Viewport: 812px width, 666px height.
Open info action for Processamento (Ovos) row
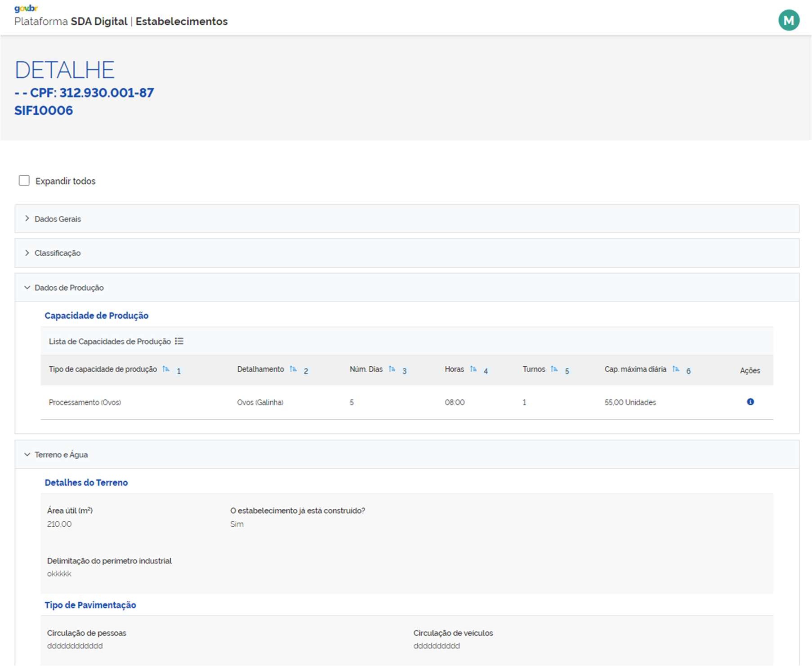tap(750, 402)
